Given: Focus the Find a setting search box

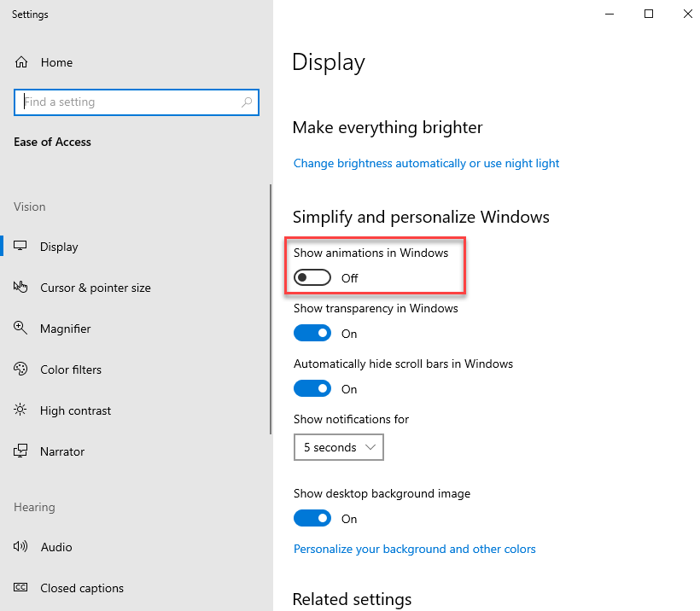Looking at the screenshot, I should 137,102.
